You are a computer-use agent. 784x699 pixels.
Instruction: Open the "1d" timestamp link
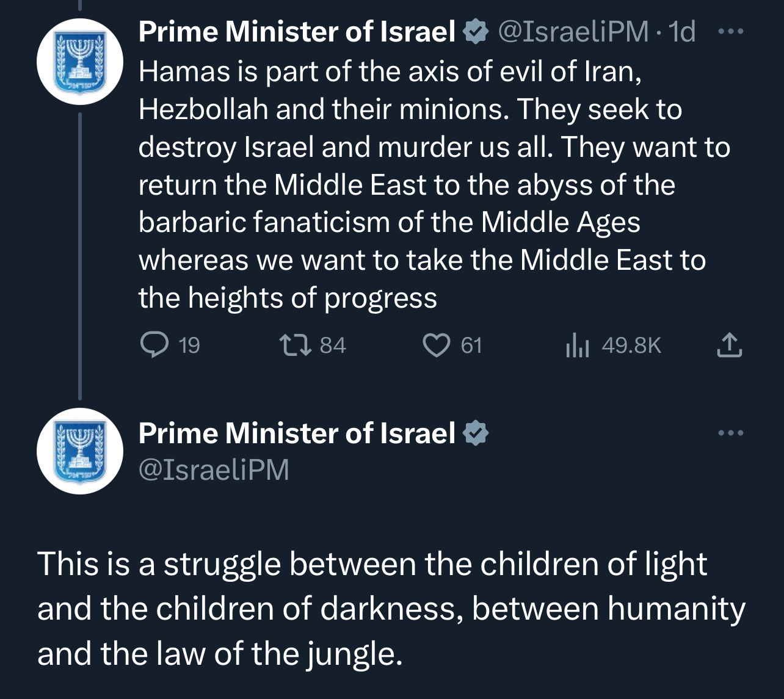click(683, 32)
